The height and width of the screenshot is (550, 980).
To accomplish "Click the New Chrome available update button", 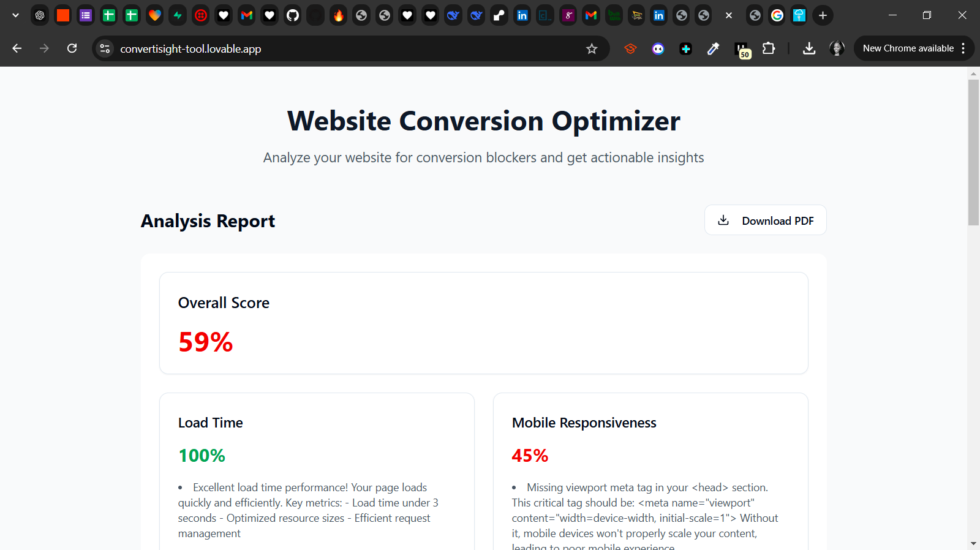I will tap(908, 48).
